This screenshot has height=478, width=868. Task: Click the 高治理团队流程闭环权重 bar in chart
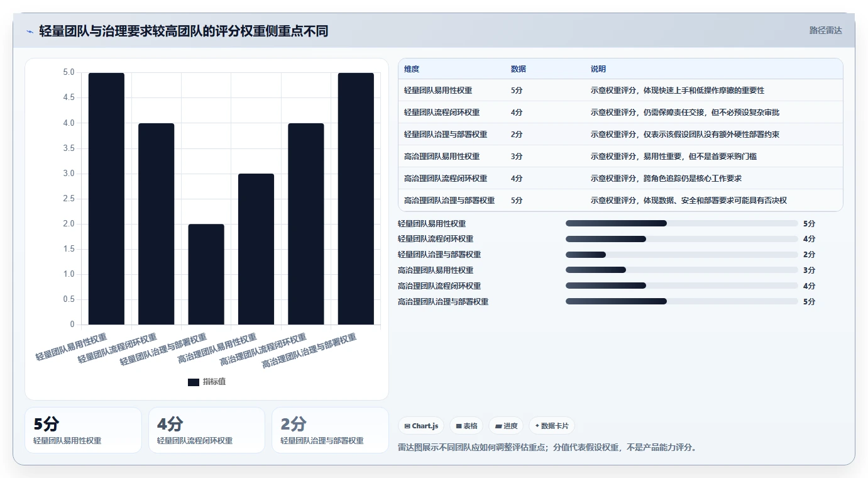(x=306, y=224)
